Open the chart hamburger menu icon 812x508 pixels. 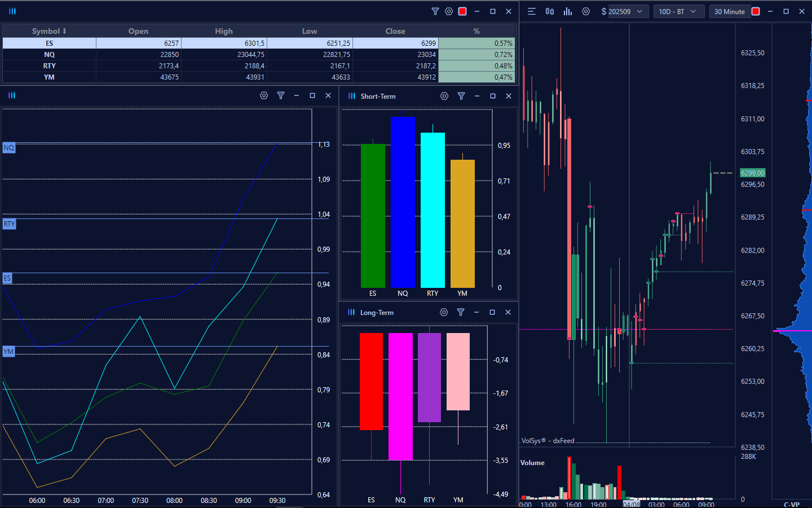coord(531,11)
